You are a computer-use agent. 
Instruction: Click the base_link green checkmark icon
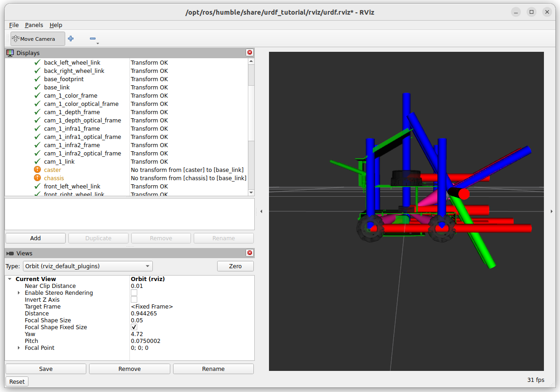click(x=38, y=88)
